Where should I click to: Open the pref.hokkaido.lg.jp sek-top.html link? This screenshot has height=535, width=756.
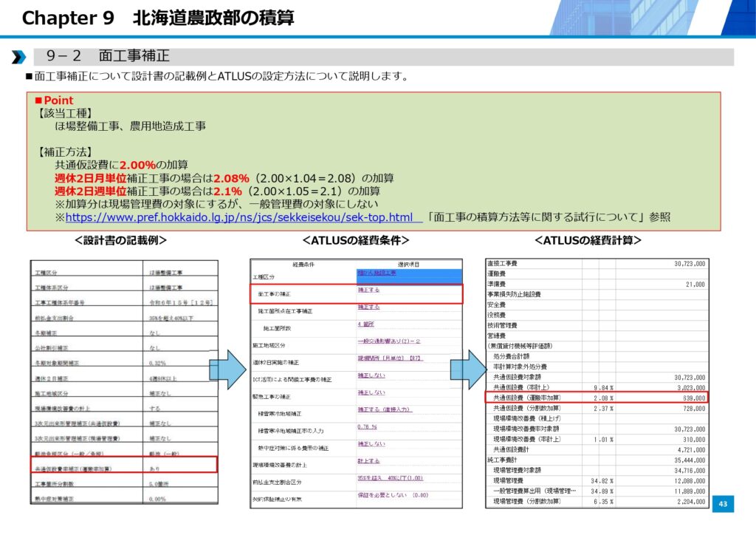[238, 217]
